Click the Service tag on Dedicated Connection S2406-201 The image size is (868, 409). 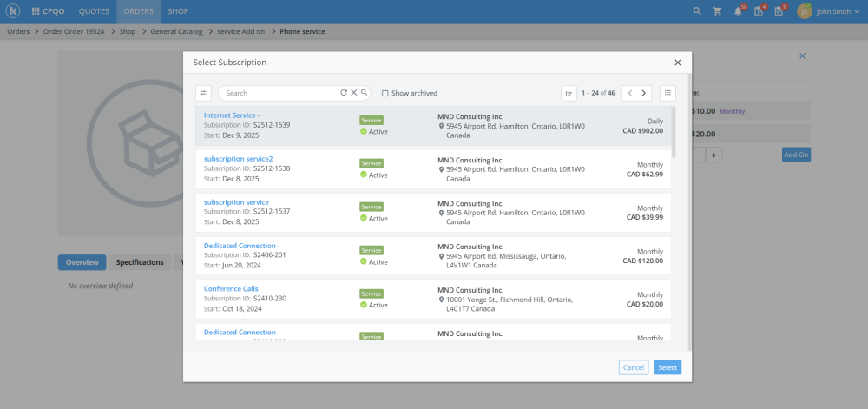372,250
